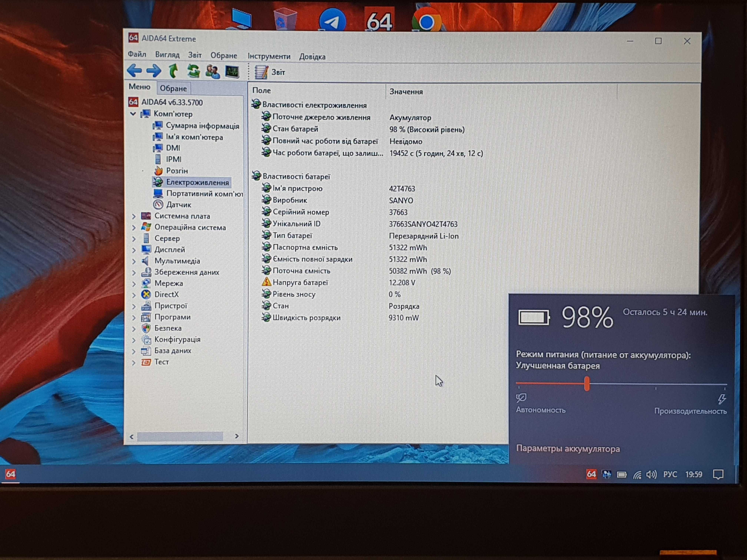
Task: Open the Wi-Fi network tray icon
Action: click(637, 475)
